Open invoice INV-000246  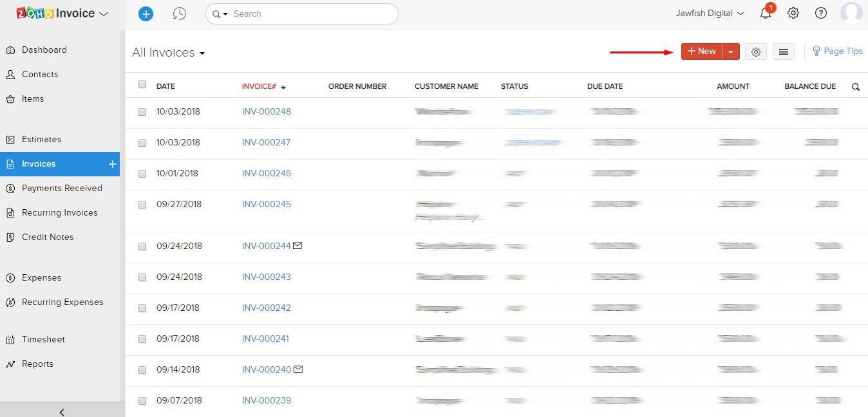click(x=266, y=173)
